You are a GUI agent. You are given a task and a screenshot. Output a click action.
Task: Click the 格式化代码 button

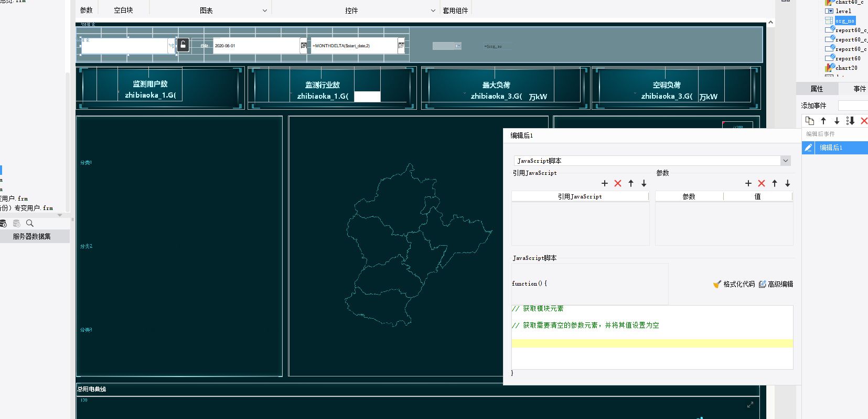(x=734, y=284)
